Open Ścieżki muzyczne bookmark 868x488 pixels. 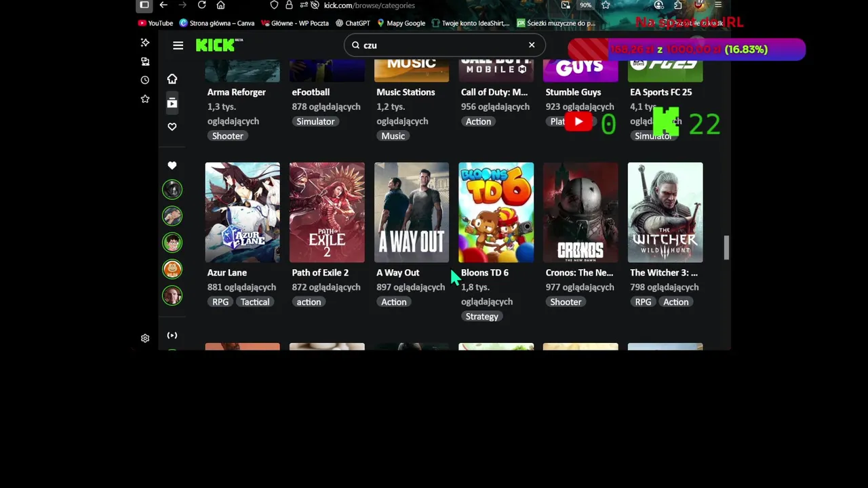tap(556, 23)
